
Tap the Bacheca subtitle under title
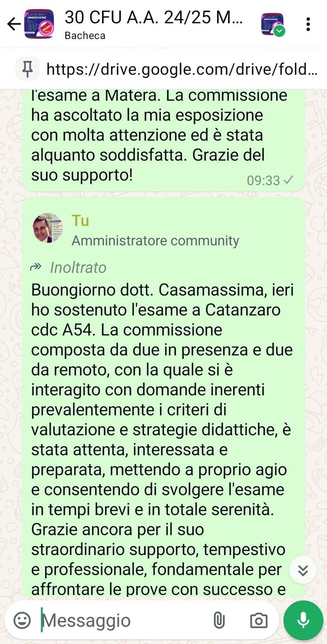click(85, 36)
